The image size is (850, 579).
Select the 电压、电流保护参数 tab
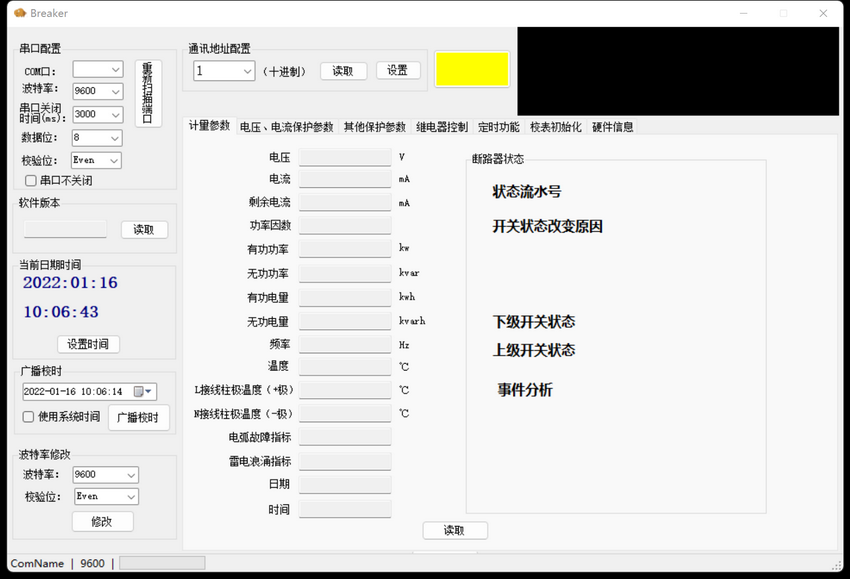287,127
